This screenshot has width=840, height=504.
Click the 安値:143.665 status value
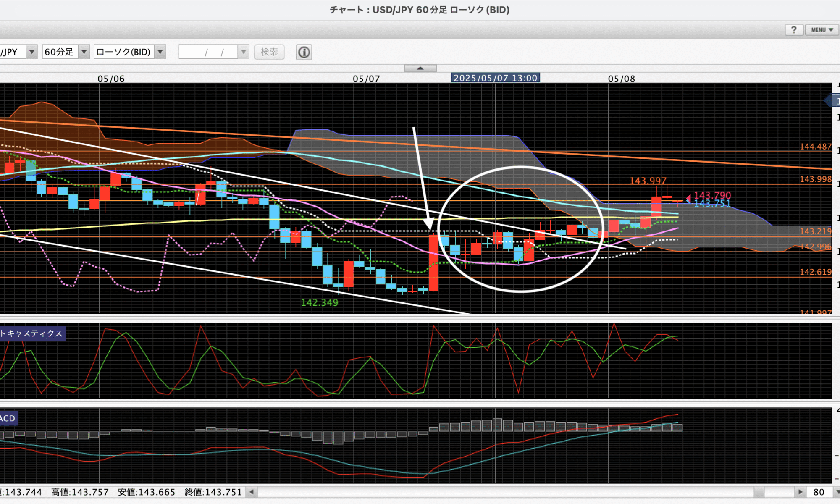pyautogui.click(x=147, y=492)
